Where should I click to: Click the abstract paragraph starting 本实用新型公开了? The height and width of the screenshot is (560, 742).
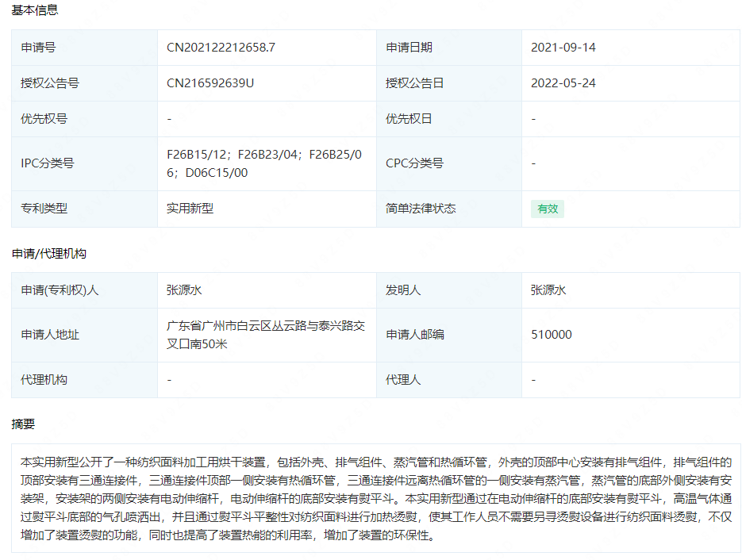[376, 498]
